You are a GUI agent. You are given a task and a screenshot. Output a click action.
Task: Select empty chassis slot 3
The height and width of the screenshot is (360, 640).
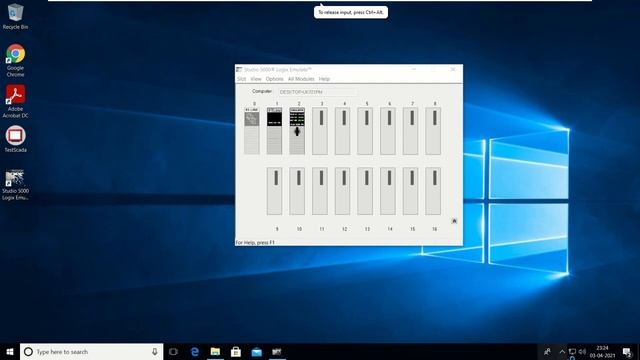320,131
